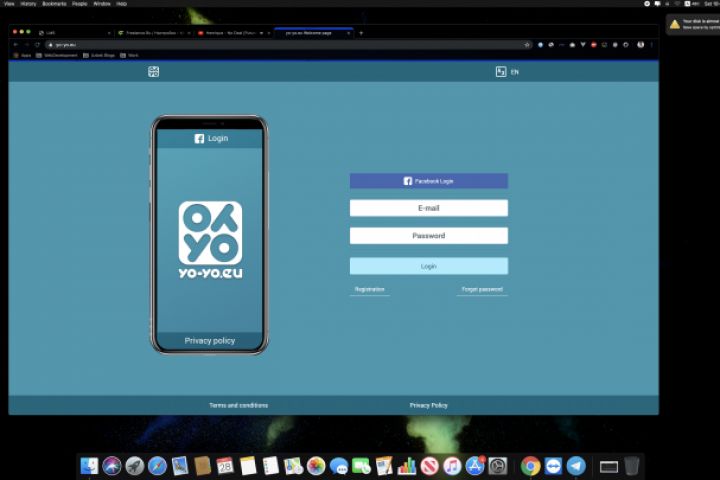Open Privacy Policy footer link

428,405
